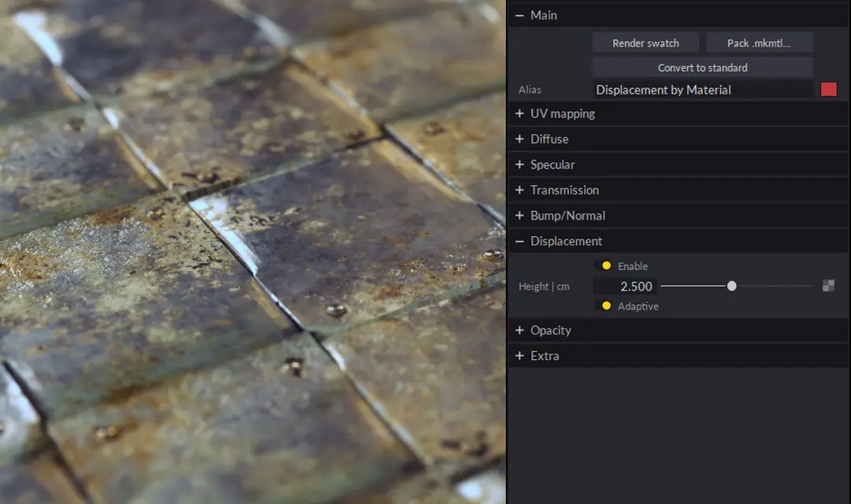Open the displacement height texture map slot
The image size is (851, 504).
828,286
